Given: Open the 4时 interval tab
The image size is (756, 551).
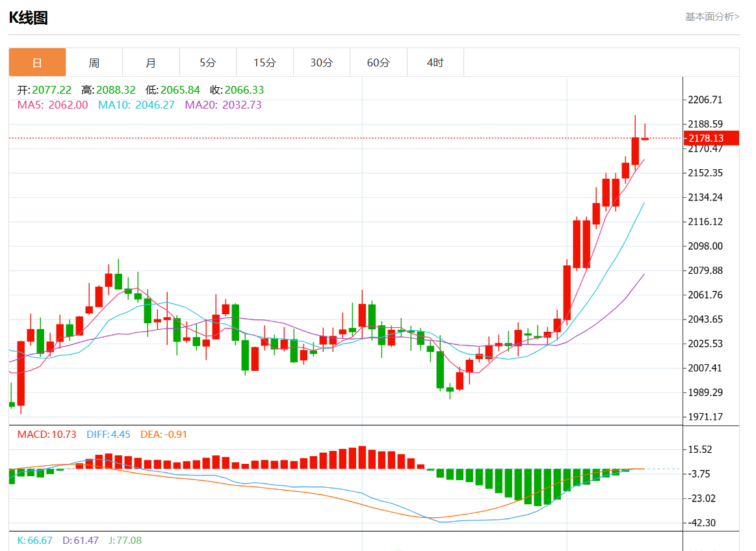Looking at the screenshot, I should click(436, 62).
